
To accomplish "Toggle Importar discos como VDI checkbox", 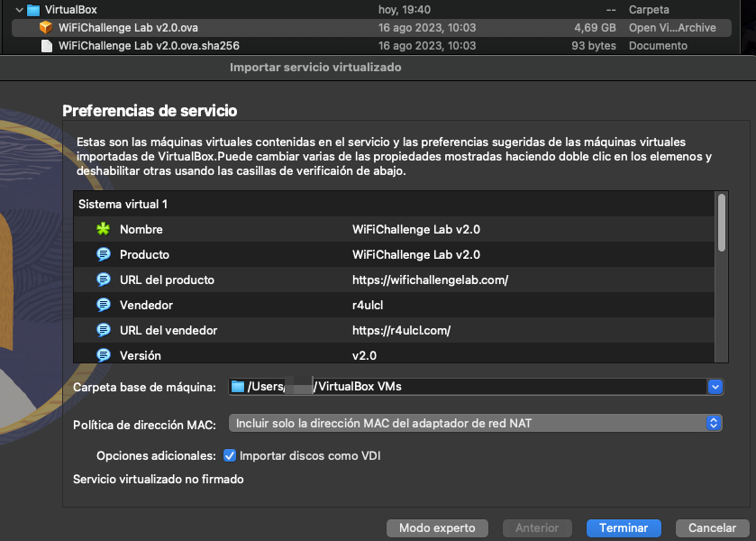I will click(230, 455).
